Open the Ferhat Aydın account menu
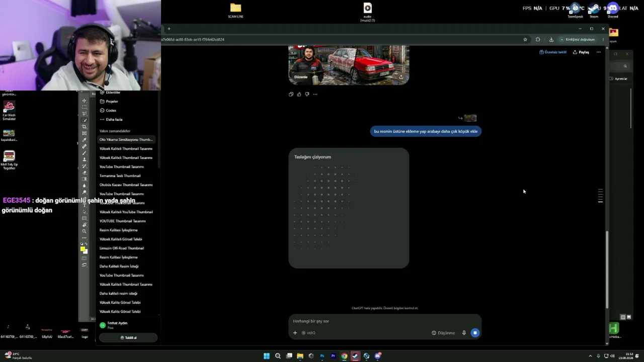 [127, 325]
